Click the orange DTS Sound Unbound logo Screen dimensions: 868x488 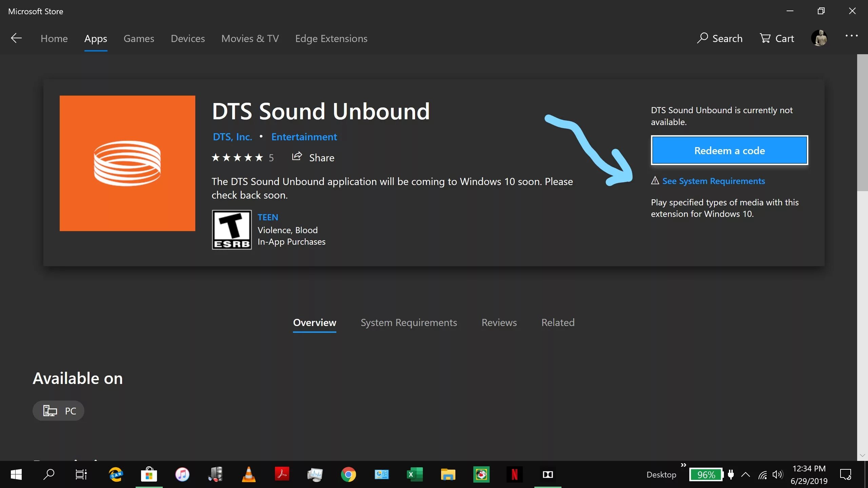pos(127,163)
